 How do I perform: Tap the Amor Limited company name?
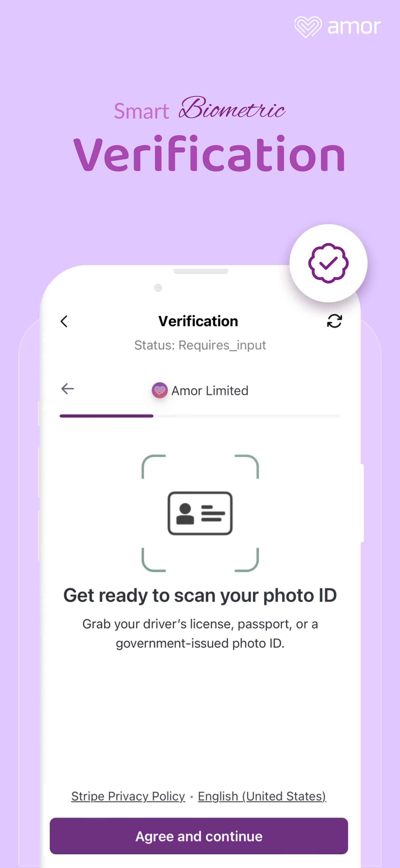coord(210,391)
